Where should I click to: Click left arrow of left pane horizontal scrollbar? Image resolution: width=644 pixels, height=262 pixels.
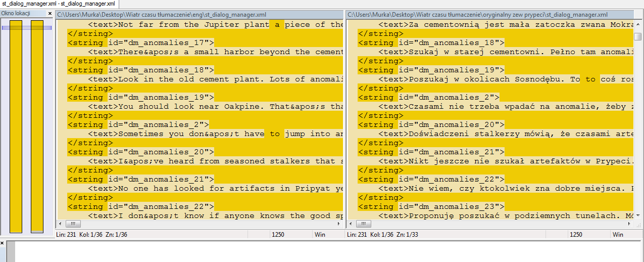61,224
